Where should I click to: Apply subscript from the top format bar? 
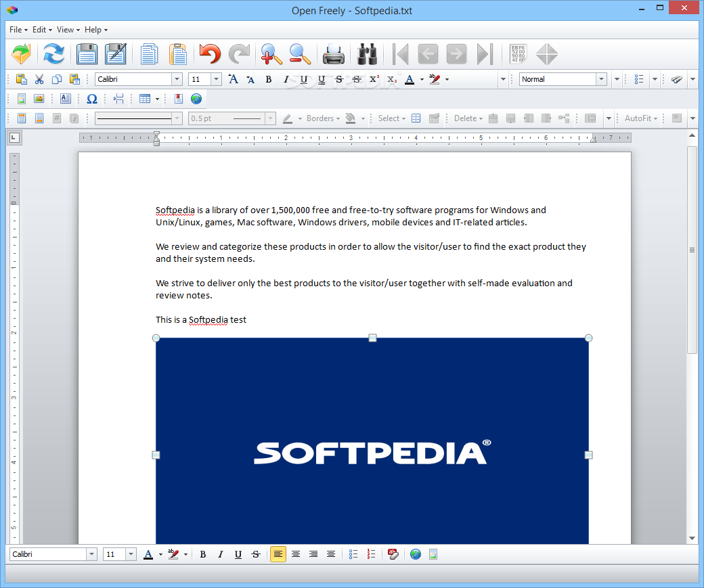[x=392, y=79]
